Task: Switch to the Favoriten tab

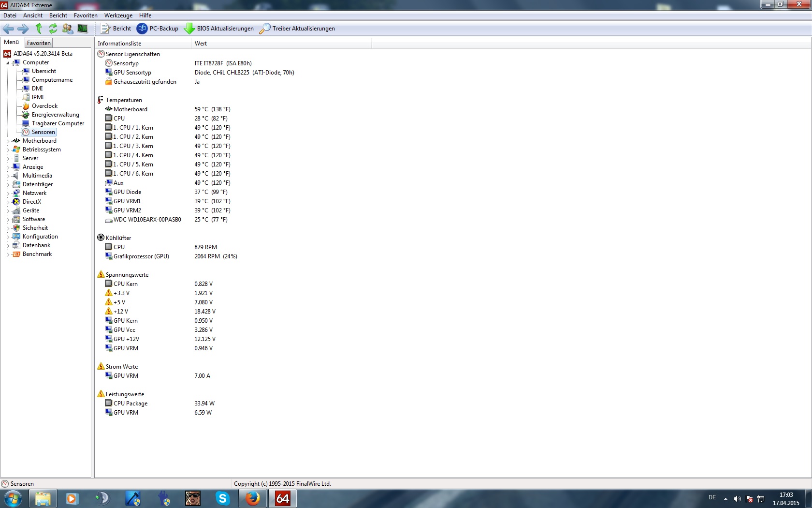Action: pos(39,43)
